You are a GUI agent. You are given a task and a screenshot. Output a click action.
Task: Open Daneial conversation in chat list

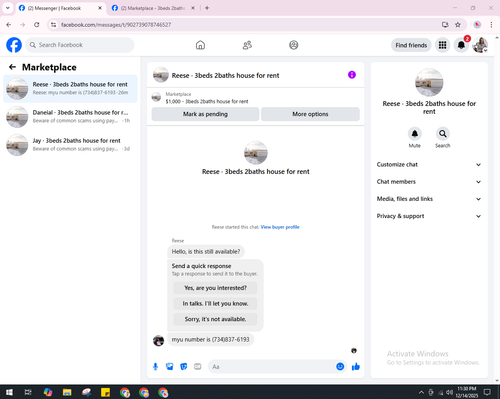pos(70,117)
